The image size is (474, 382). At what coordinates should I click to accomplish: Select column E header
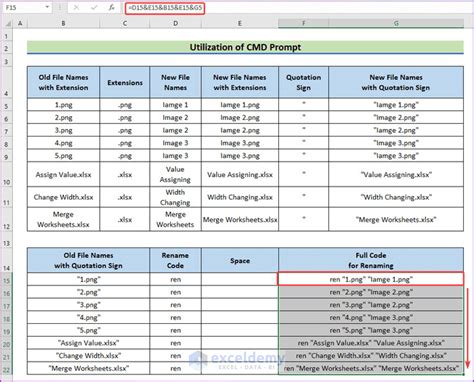point(240,23)
